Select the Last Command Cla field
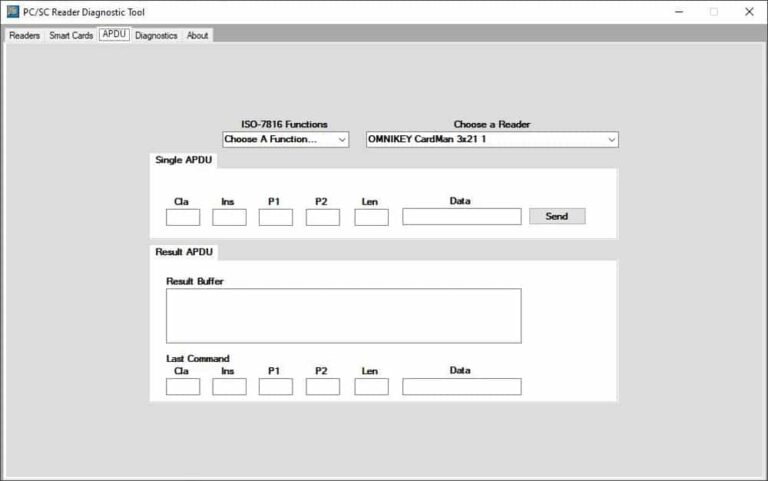768x481 pixels. (x=183, y=386)
